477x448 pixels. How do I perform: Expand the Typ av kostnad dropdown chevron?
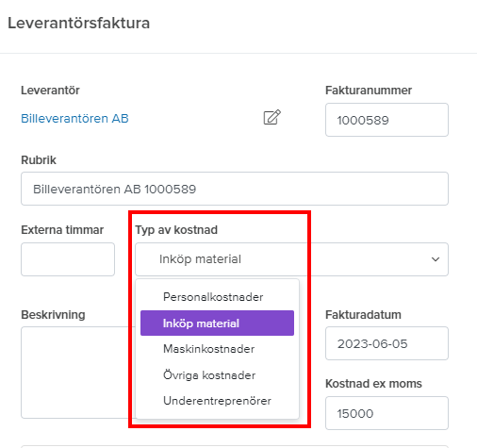(x=436, y=259)
